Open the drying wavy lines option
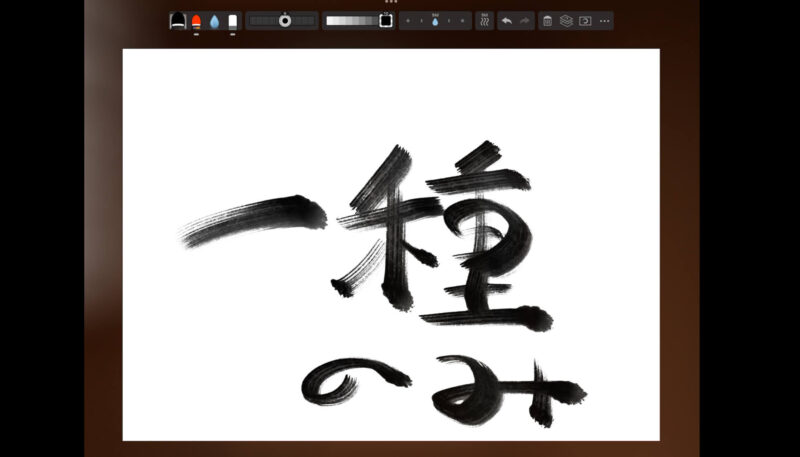 pos(485,21)
